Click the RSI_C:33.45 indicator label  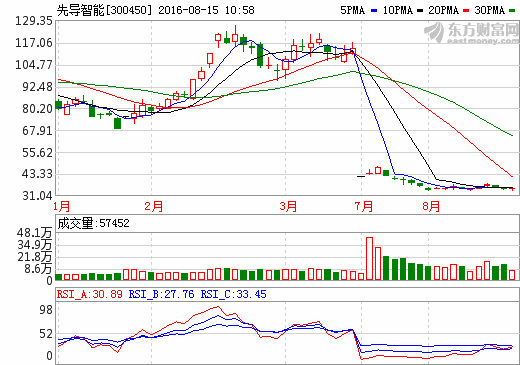click(x=233, y=294)
